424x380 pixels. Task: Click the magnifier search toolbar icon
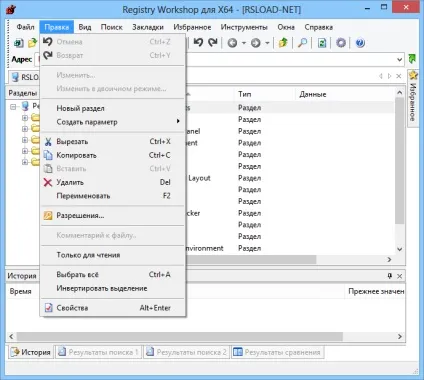[302, 43]
